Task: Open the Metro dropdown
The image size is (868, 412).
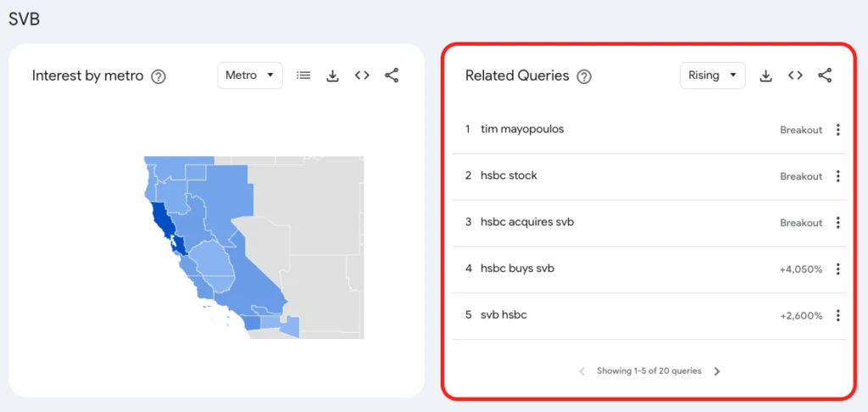Action: [x=250, y=75]
